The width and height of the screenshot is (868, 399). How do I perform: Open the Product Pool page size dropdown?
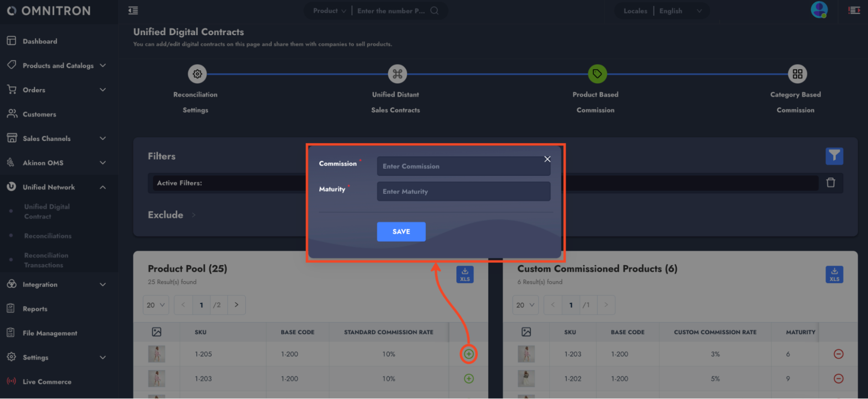click(x=155, y=305)
